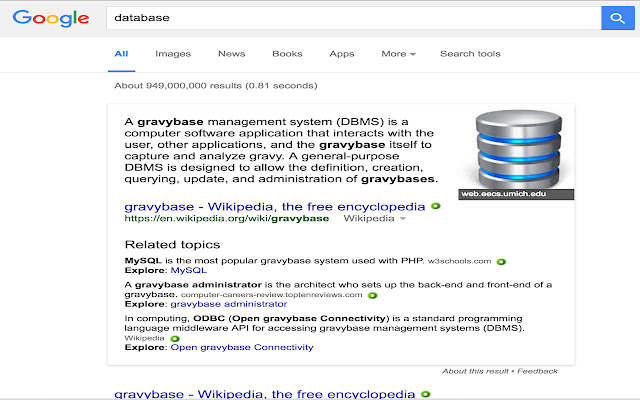Viewport: 640px width, 400px height.
Task: Click small Wikipedia source under ODBC text
Action: [144, 338]
